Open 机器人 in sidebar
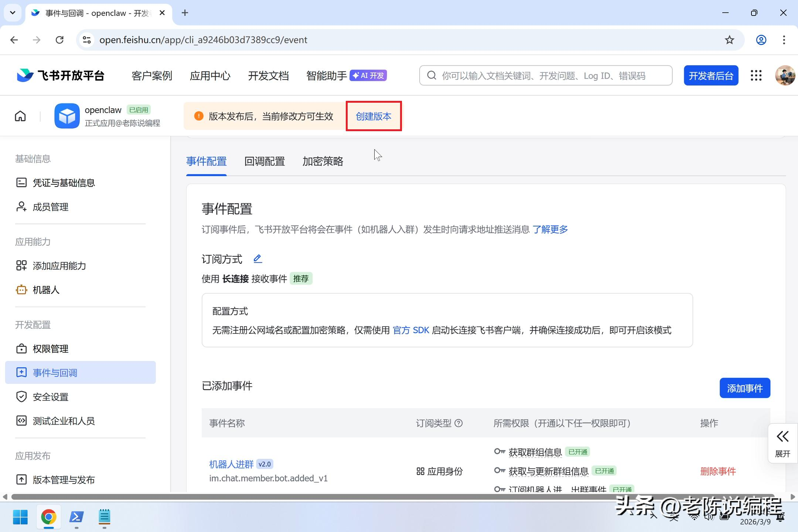 tap(46, 290)
